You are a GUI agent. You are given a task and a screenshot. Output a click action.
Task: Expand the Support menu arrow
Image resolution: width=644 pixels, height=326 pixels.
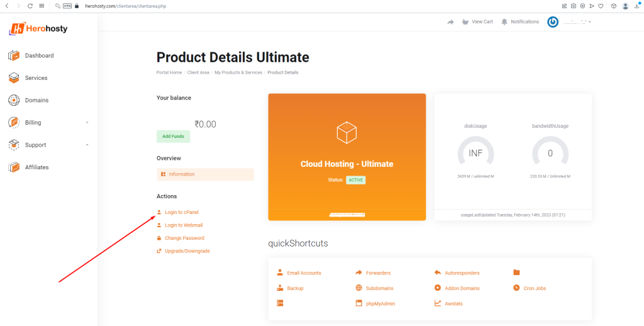pos(87,145)
